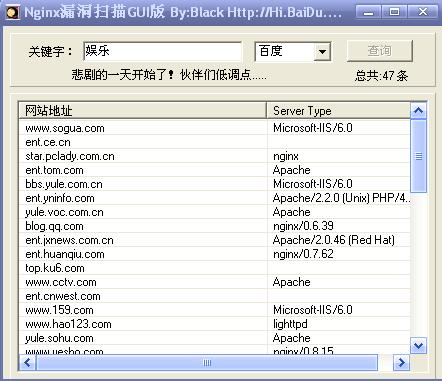Screen dimensions: 442x381
Task: Select the www.159.com row
Action: point(215,310)
